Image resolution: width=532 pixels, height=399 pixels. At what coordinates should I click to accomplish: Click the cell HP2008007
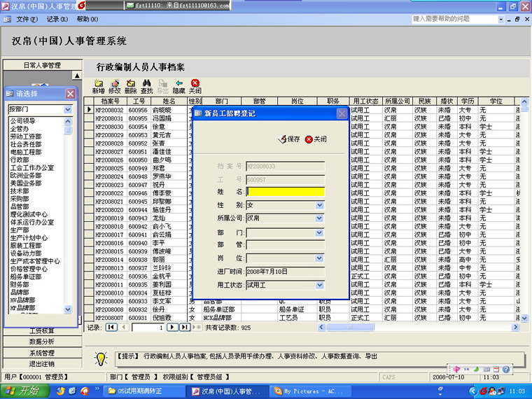110,318
